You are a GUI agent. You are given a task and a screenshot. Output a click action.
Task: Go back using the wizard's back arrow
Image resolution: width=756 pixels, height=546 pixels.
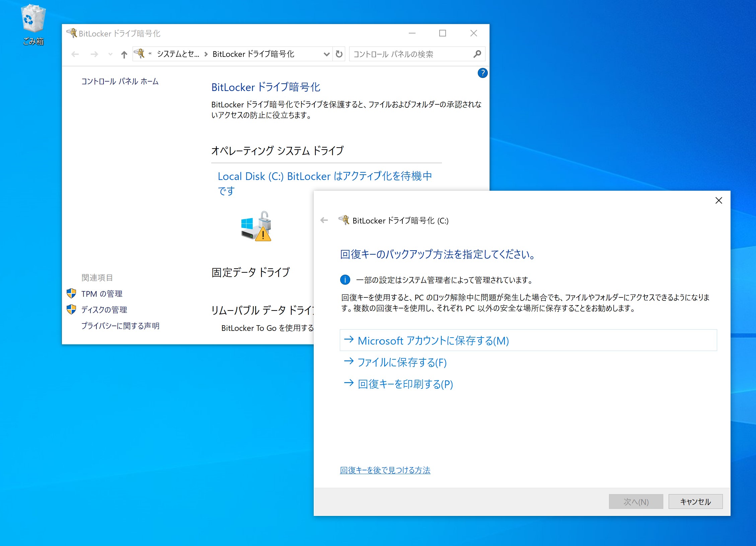tap(323, 220)
